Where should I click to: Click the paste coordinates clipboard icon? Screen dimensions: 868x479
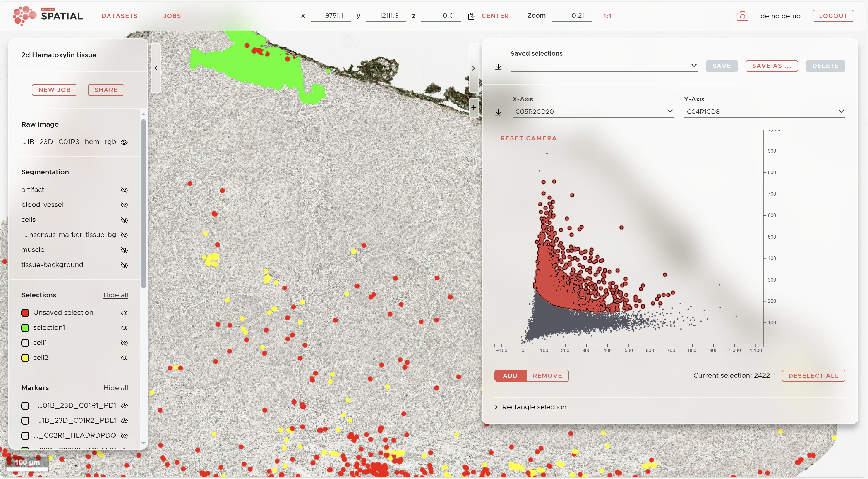coord(471,16)
